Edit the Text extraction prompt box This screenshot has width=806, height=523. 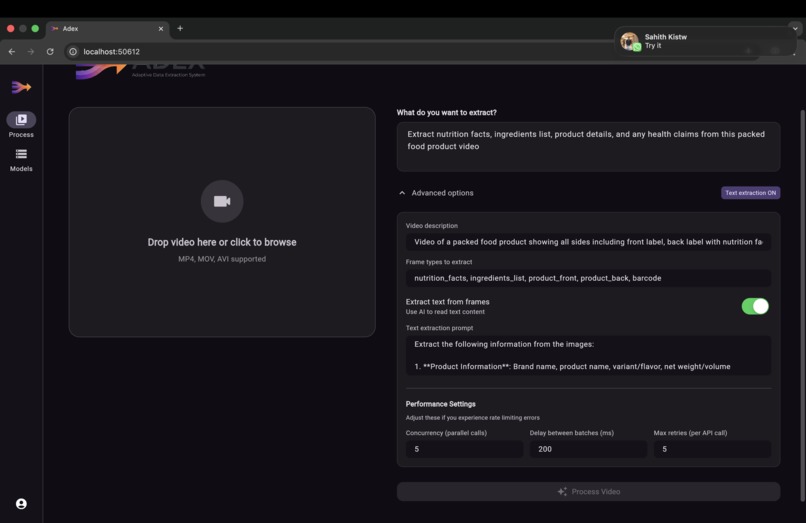coord(589,355)
